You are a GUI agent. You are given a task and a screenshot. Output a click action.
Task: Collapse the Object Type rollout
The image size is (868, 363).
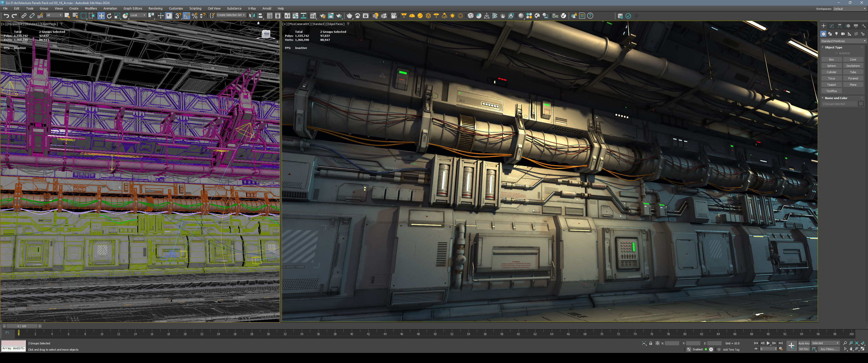click(x=833, y=47)
